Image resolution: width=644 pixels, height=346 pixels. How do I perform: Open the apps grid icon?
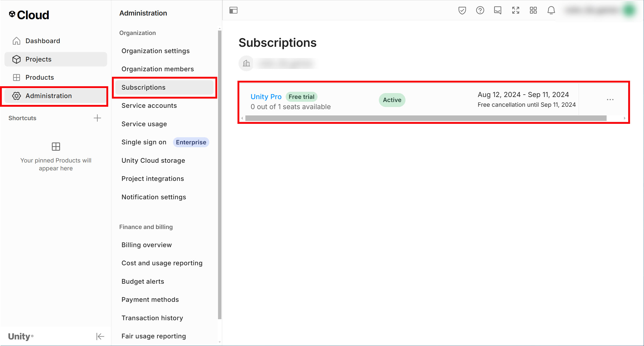point(533,10)
